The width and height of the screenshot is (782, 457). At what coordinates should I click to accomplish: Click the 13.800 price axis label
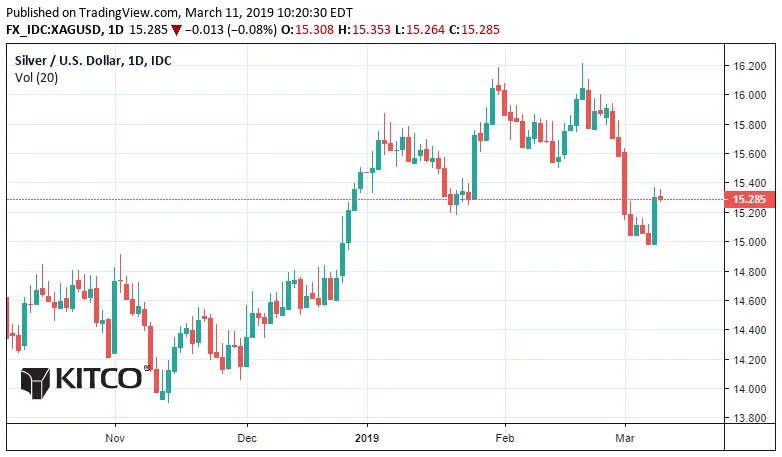(x=749, y=418)
